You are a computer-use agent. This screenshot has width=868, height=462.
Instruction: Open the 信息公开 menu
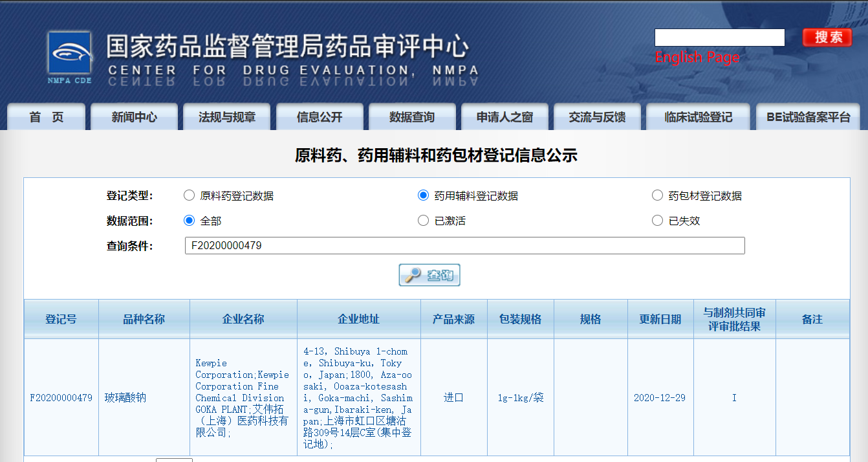pyautogui.click(x=320, y=116)
